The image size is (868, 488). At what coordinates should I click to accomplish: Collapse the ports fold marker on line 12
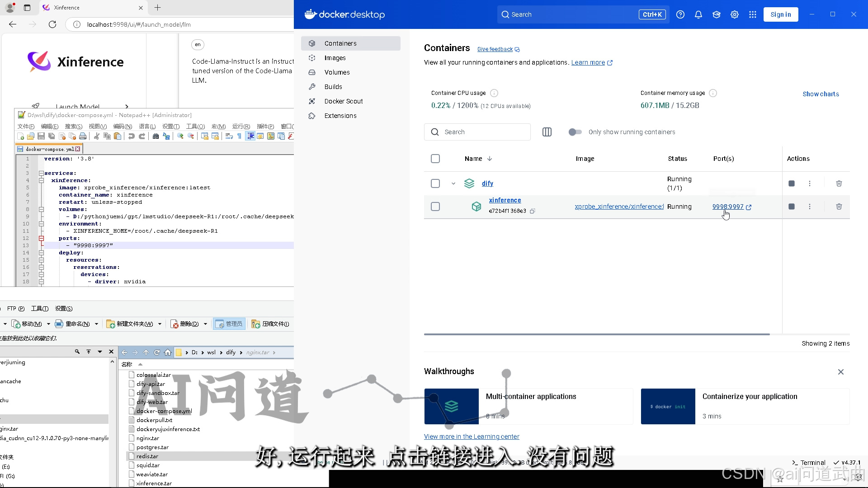[x=41, y=238]
